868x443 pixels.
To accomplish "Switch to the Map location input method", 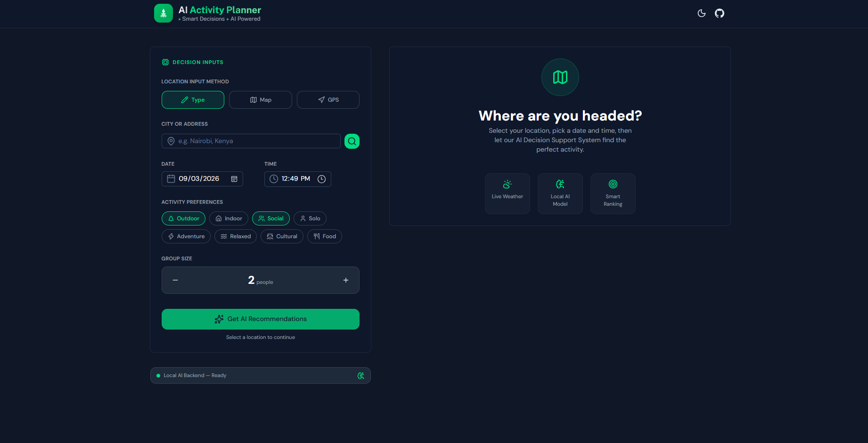I will click(x=261, y=100).
